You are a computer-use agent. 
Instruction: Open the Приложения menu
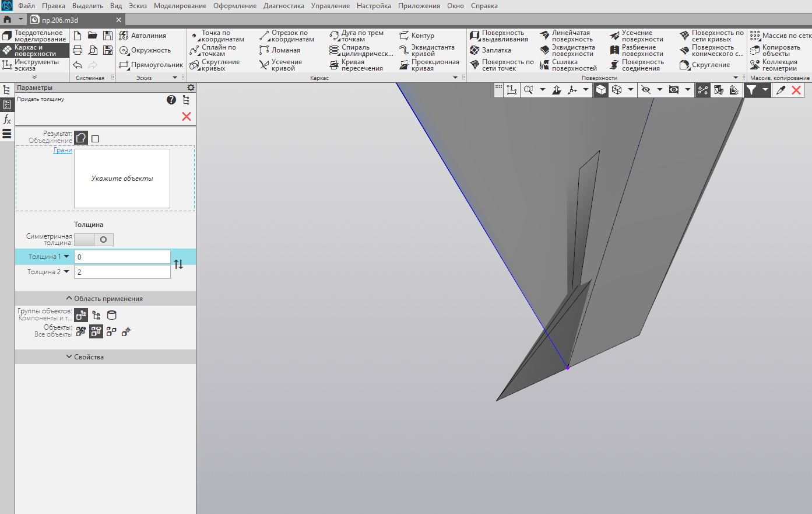(419, 6)
